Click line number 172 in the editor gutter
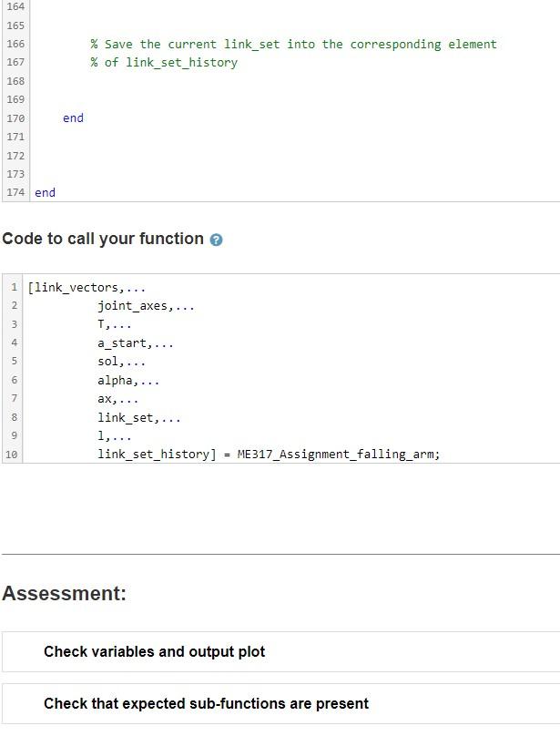Image resolution: width=560 pixels, height=736 pixels. tap(15, 155)
